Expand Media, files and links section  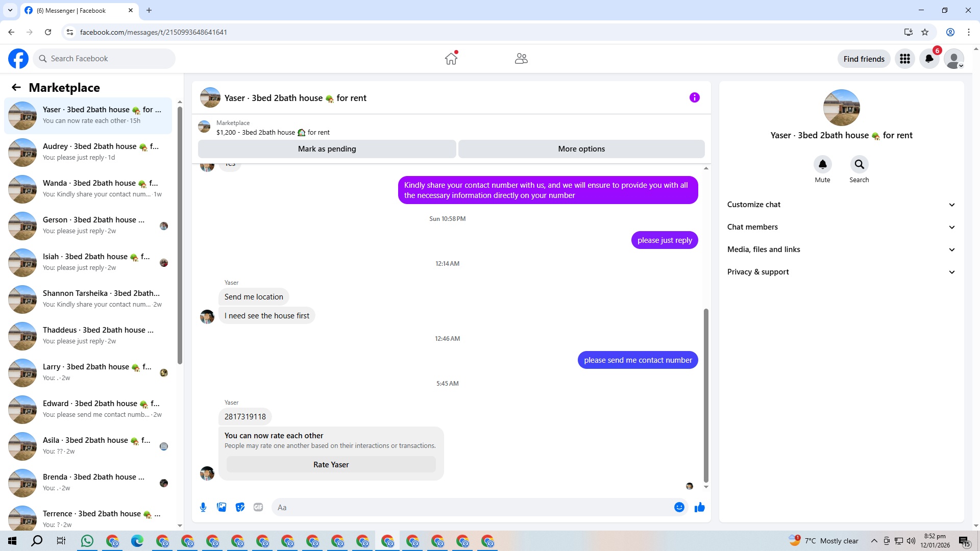[841, 249]
